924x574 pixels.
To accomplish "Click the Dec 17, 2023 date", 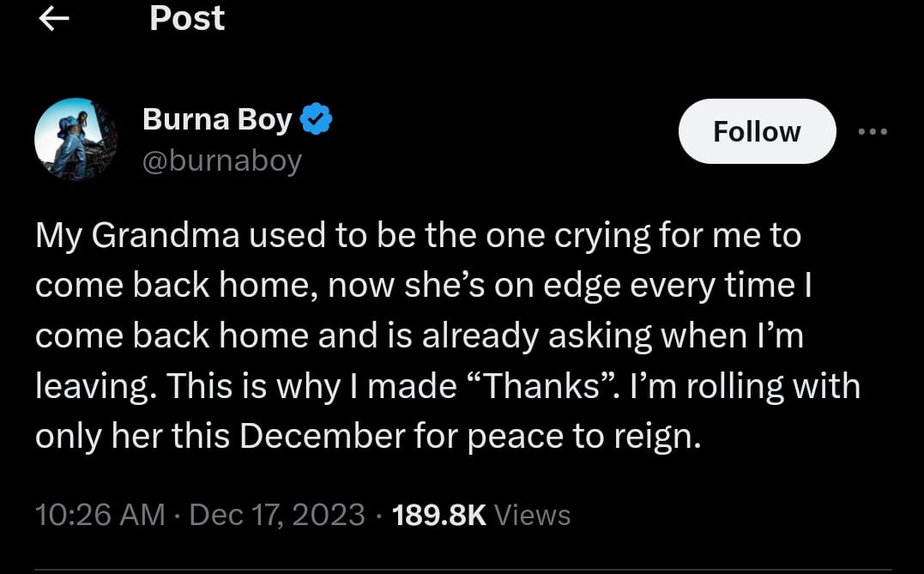I will pos(277,515).
